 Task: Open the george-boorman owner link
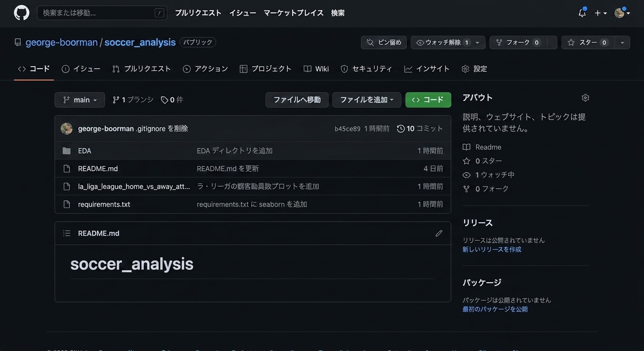click(62, 42)
